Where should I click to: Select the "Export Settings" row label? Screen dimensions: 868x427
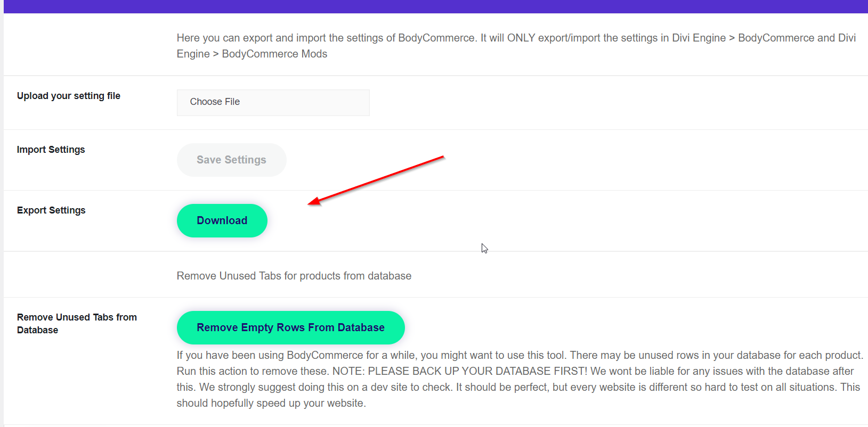51,210
